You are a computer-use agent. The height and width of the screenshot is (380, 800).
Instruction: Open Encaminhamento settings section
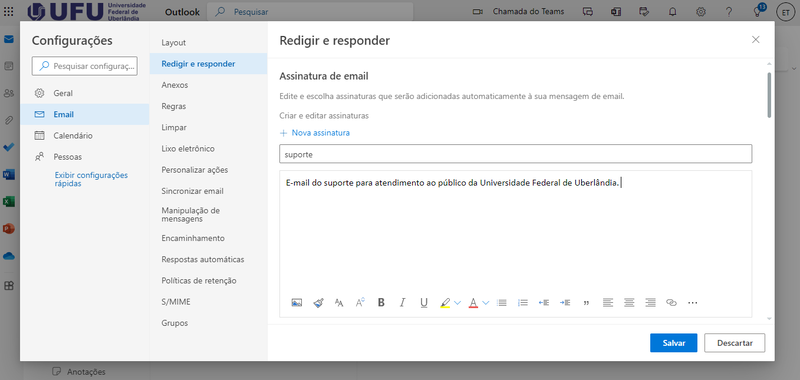(x=208, y=238)
